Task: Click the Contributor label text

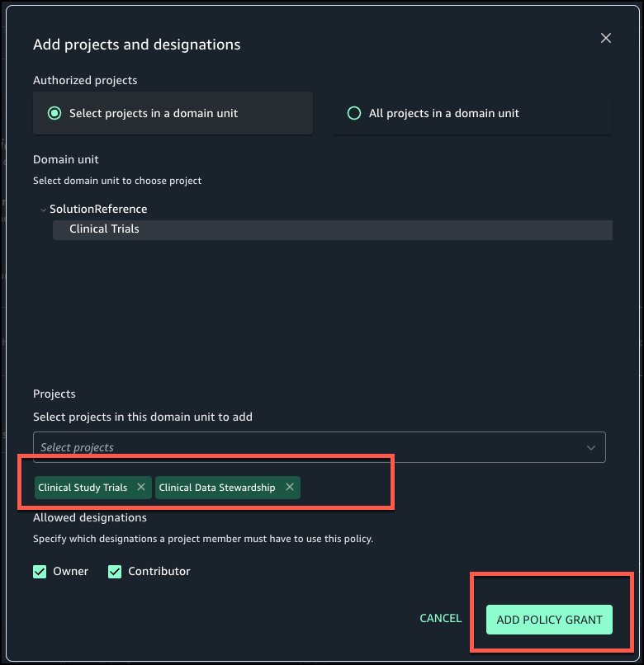Action: tap(159, 571)
